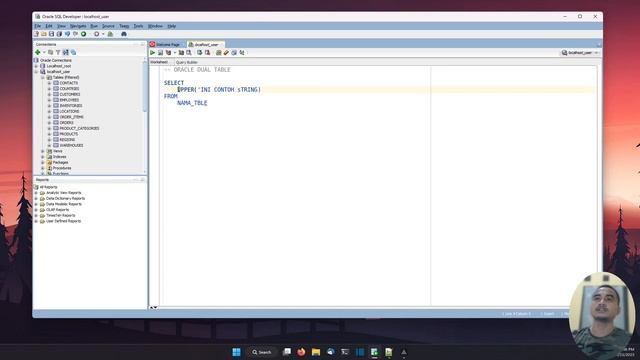The width and height of the screenshot is (640, 360).
Task: Expand the Localhost_root connection node
Action: (36, 66)
